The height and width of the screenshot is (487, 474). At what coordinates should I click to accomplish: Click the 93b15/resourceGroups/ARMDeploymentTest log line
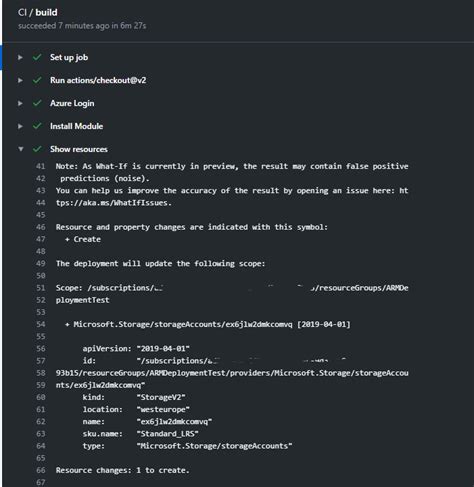[232, 373]
